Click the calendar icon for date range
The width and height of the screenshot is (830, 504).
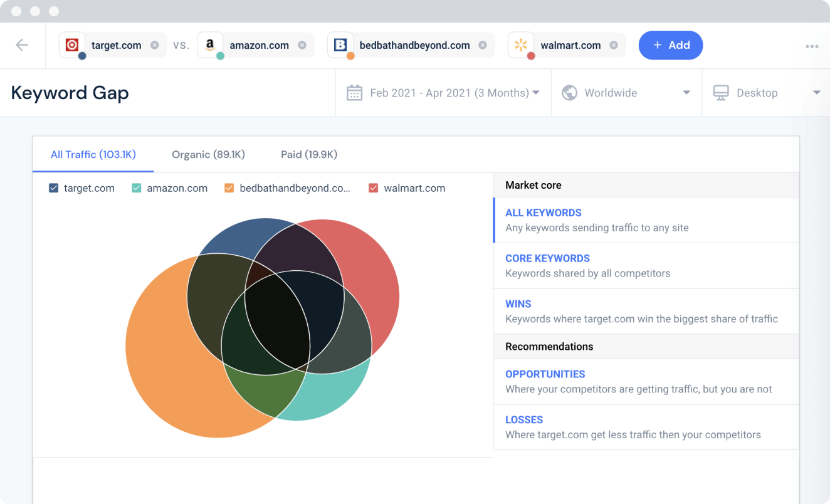pos(354,93)
